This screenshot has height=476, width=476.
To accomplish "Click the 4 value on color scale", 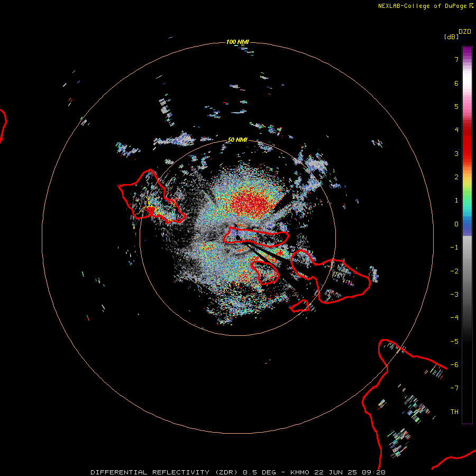I will pos(456,130).
